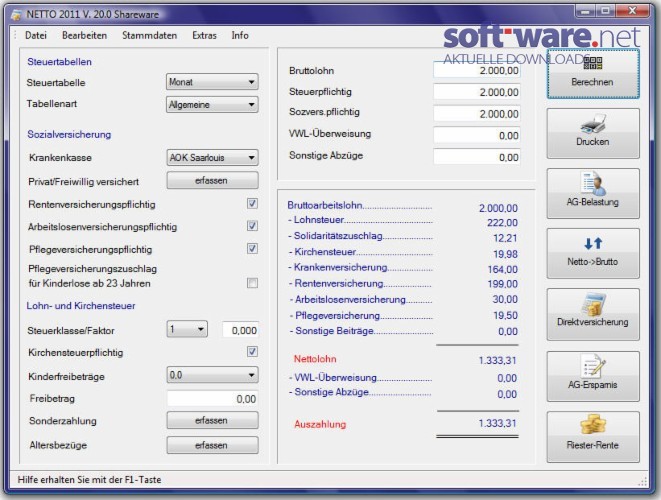Viewport: 661px width, 500px height.
Task: Click erfassen button for Altersbezüge
Action: pyautogui.click(x=212, y=445)
